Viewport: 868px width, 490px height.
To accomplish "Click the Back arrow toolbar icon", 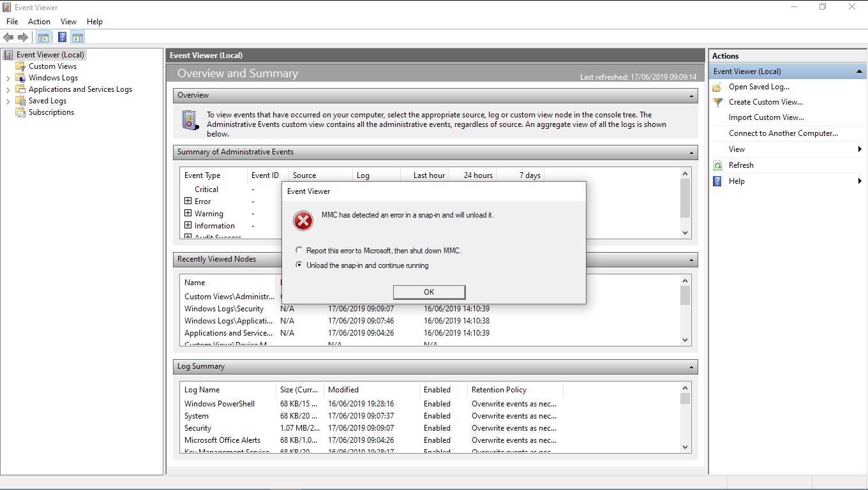I will coord(8,38).
